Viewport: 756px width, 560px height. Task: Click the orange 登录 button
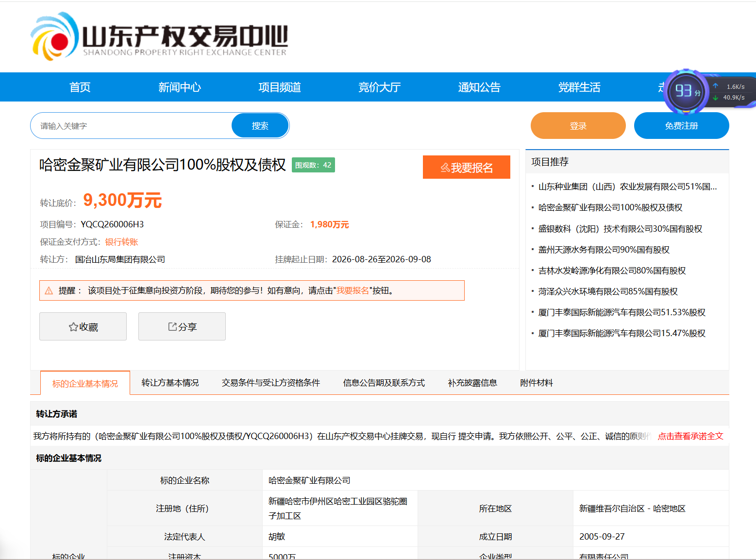point(578,126)
